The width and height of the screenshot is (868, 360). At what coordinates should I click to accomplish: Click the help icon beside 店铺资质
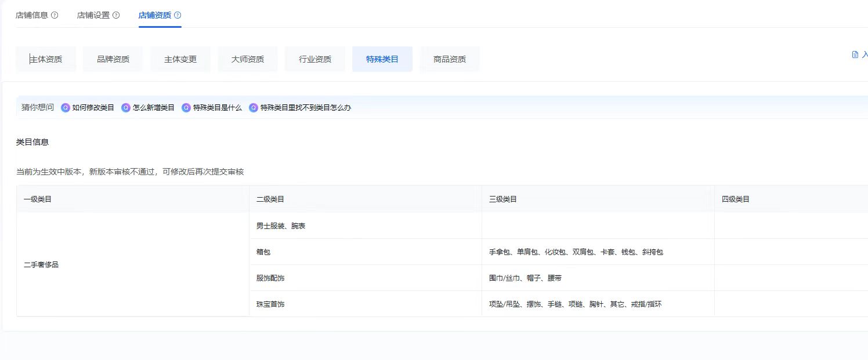(x=178, y=16)
